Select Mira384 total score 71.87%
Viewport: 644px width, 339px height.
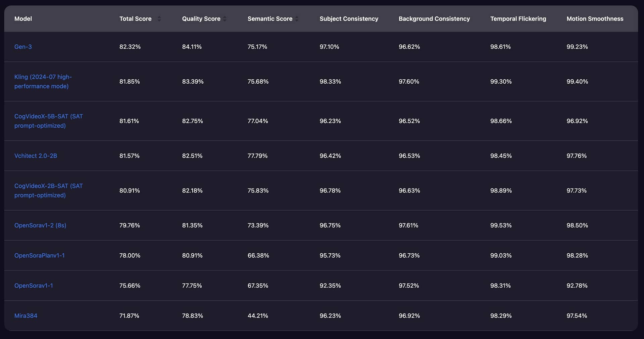click(x=129, y=316)
